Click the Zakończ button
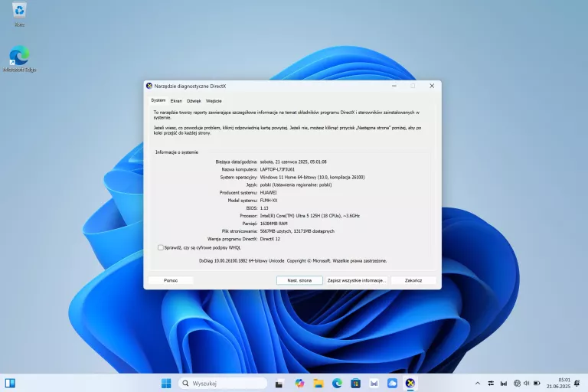Viewport: 588px width, 392px height. coord(413,280)
